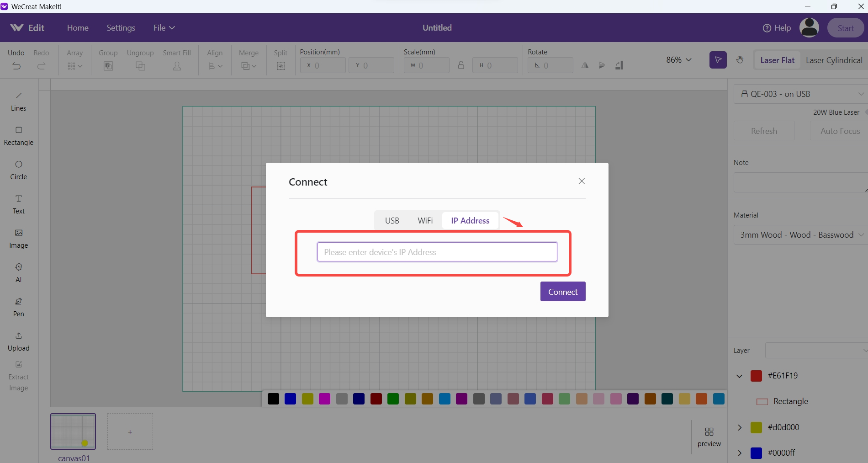Image resolution: width=868 pixels, height=463 pixels.
Task: Toggle the scale aspect ratio lock
Action: tap(461, 65)
